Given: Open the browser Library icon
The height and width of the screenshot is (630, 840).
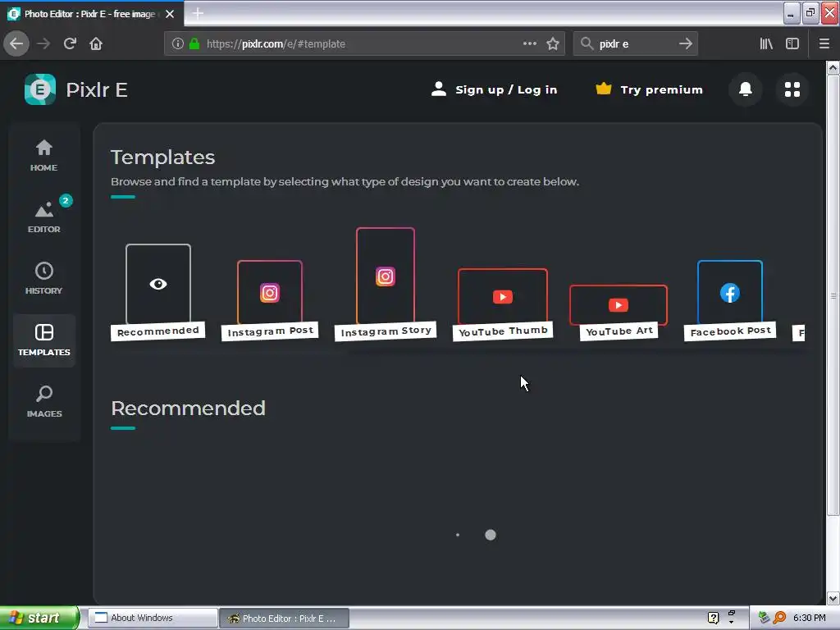Looking at the screenshot, I should tap(766, 43).
